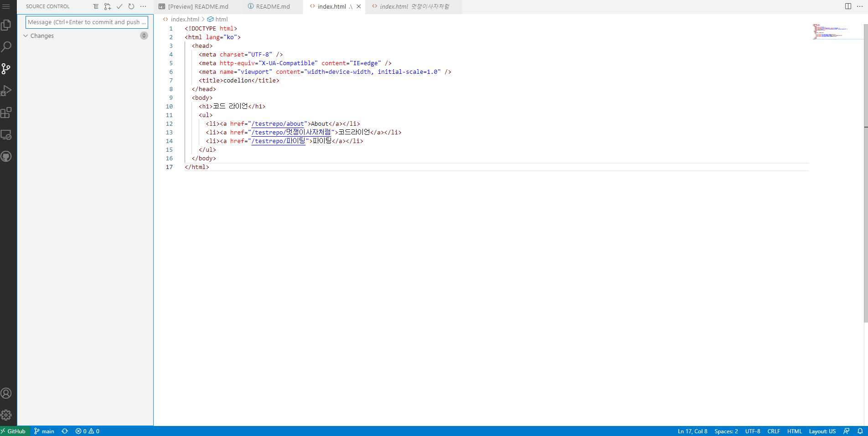Open the Accounts icon
The image size is (868, 436).
click(6, 393)
